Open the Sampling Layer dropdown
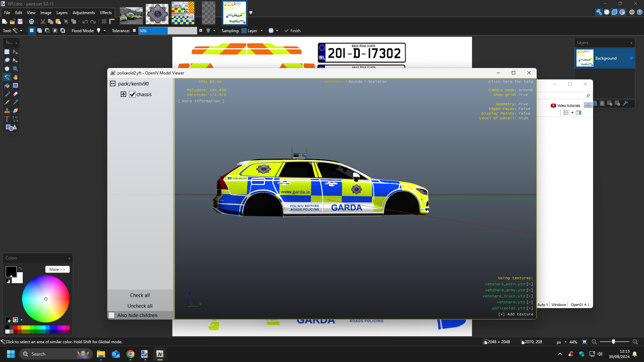644x362 pixels. coord(255,31)
